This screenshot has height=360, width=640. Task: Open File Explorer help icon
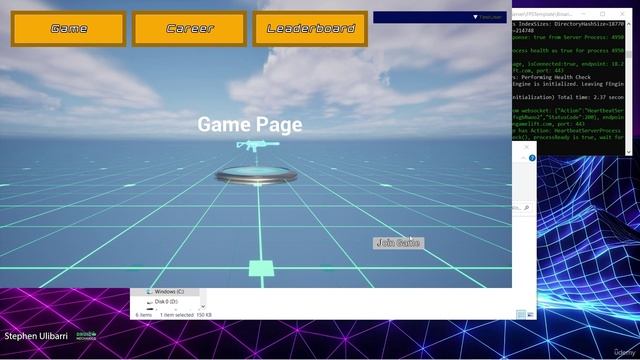[x=532, y=158]
